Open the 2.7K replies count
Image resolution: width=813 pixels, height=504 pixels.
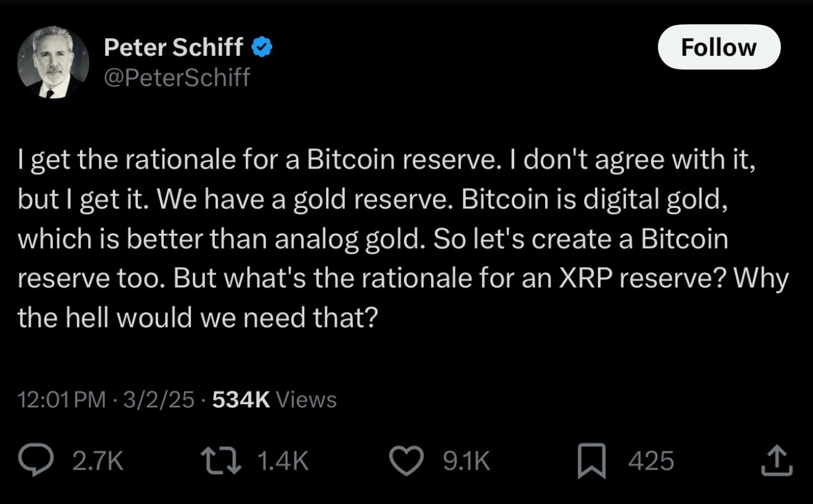click(x=98, y=461)
